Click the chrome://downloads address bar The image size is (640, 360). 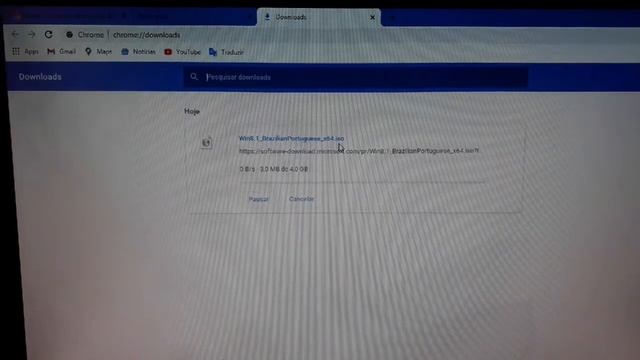147,35
